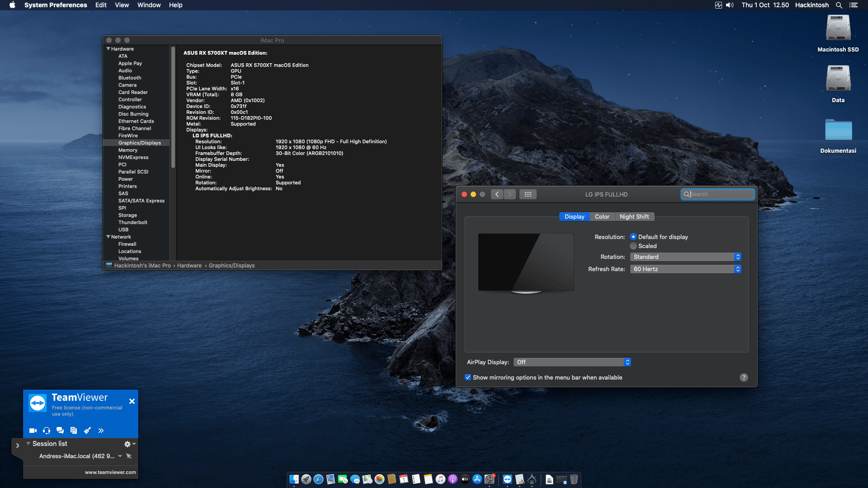868x488 pixels.
Task: Switch to the Night Shift tab
Action: pos(634,217)
